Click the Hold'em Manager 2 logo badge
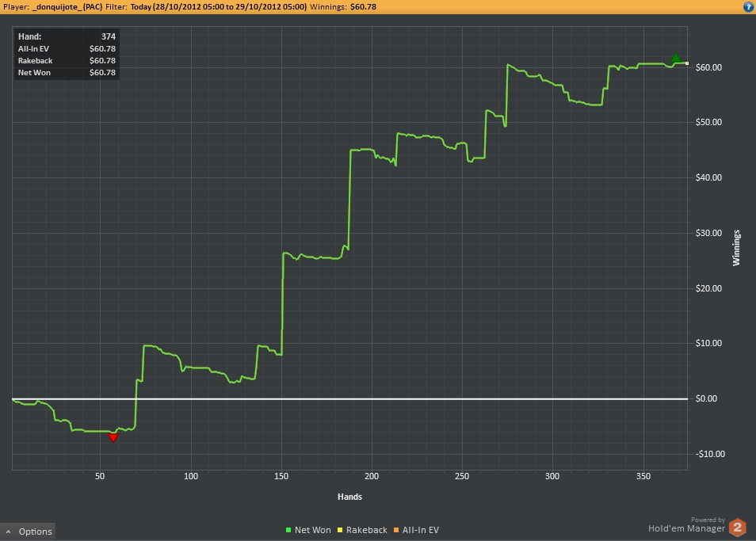756x541 pixels. 738,527
